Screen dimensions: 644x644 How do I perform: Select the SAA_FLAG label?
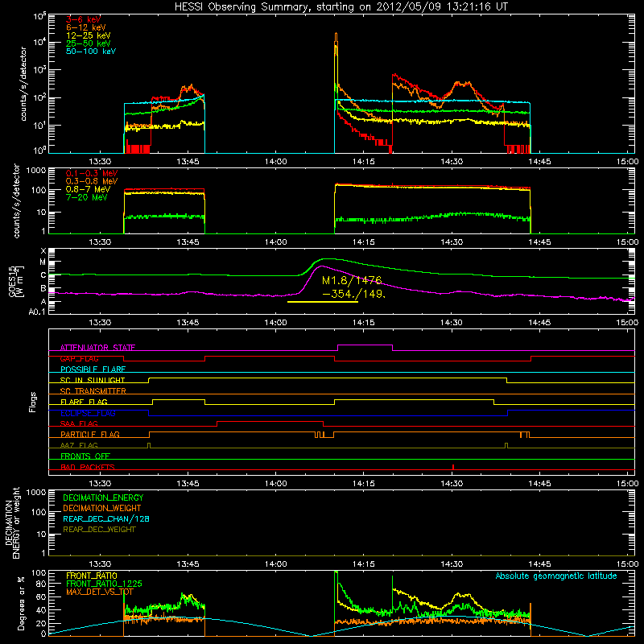point(79,423)
